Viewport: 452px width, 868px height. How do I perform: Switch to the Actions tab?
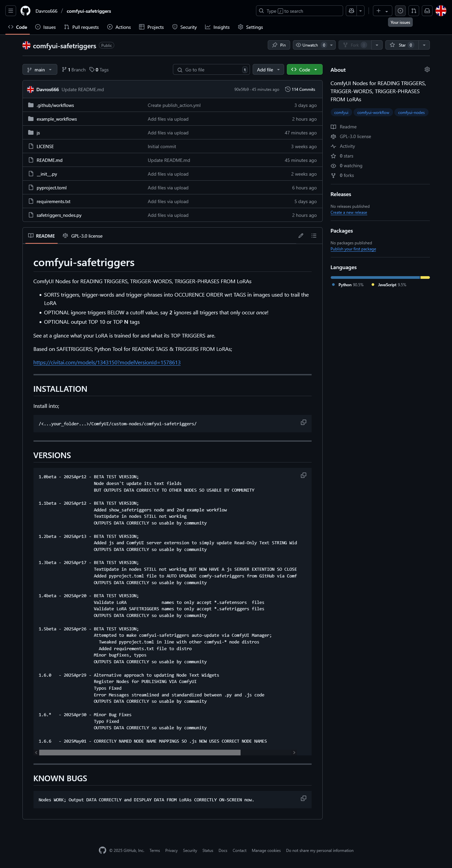pyautogui.click(x=119, y=27)
